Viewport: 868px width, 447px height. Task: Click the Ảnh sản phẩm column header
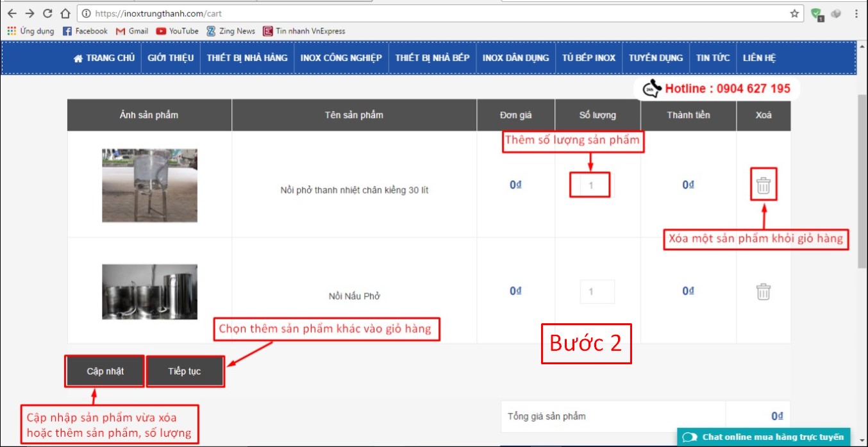pyautogui.click(x=149, y=115)
